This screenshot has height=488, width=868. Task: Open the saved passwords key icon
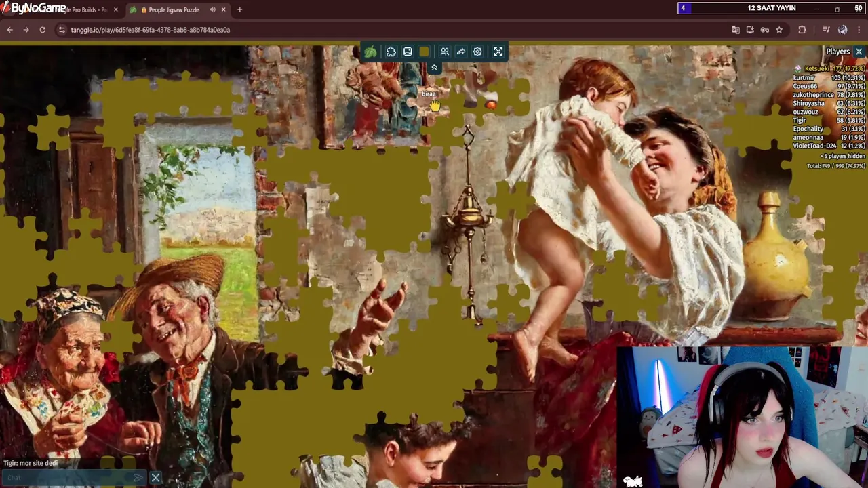click(x=765, y=30)
